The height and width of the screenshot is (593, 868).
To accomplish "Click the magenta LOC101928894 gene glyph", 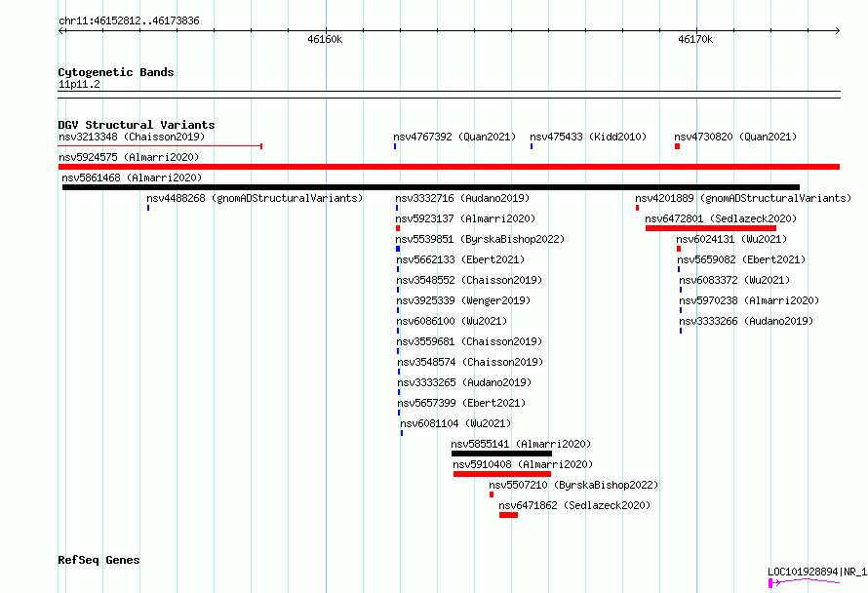I will 804,582.
